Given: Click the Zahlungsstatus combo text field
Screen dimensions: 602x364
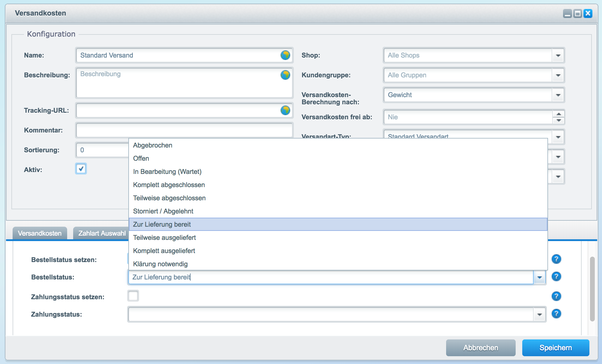Looking at the screenshot, I should (331, 315).
